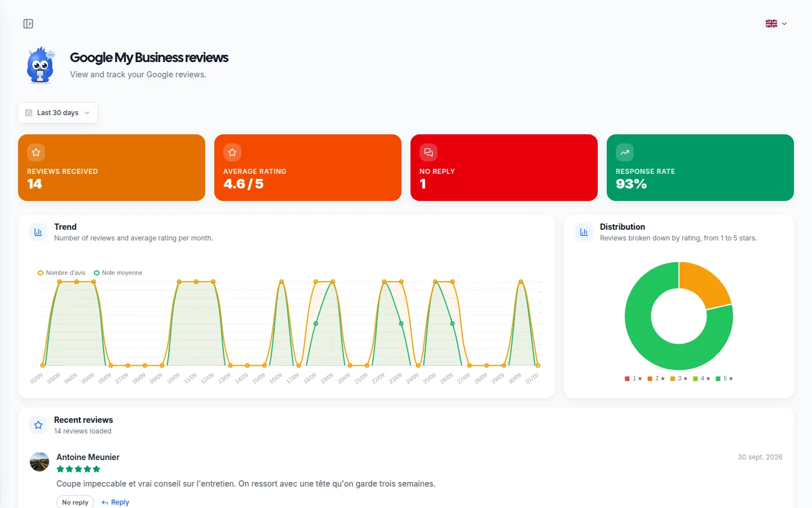The image size is (812, 508).
Task: Click the trending arrow icon on the Response Rate card
Action: (x=625, y=152)
